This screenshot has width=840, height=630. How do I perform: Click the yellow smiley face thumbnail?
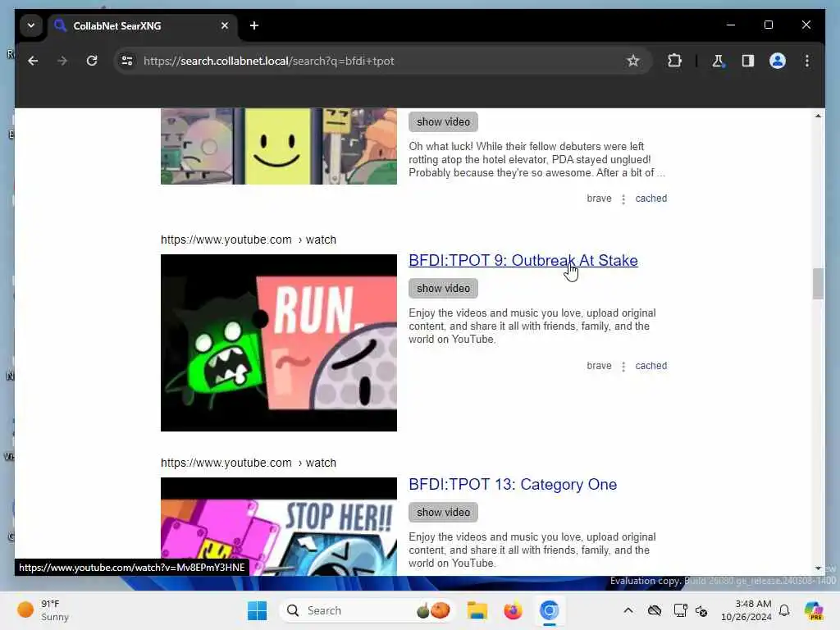coord(277,146)
